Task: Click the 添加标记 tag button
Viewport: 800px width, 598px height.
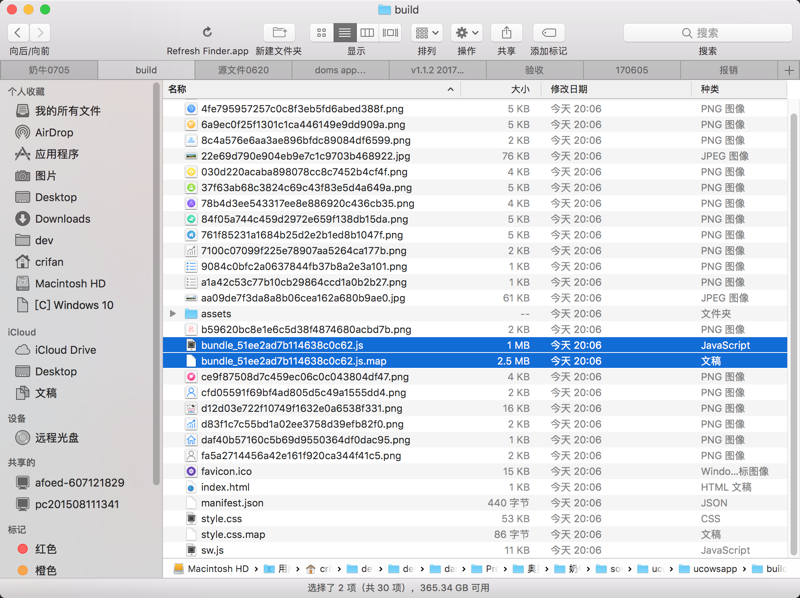Action: 548,33
